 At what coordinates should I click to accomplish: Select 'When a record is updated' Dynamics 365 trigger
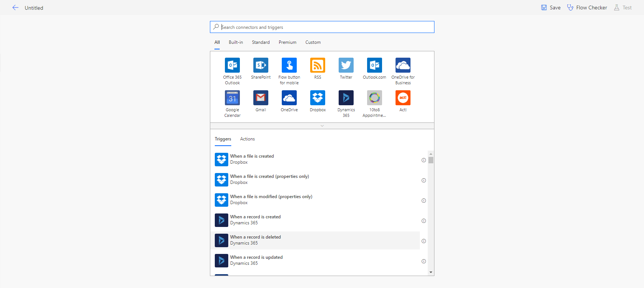315,261
